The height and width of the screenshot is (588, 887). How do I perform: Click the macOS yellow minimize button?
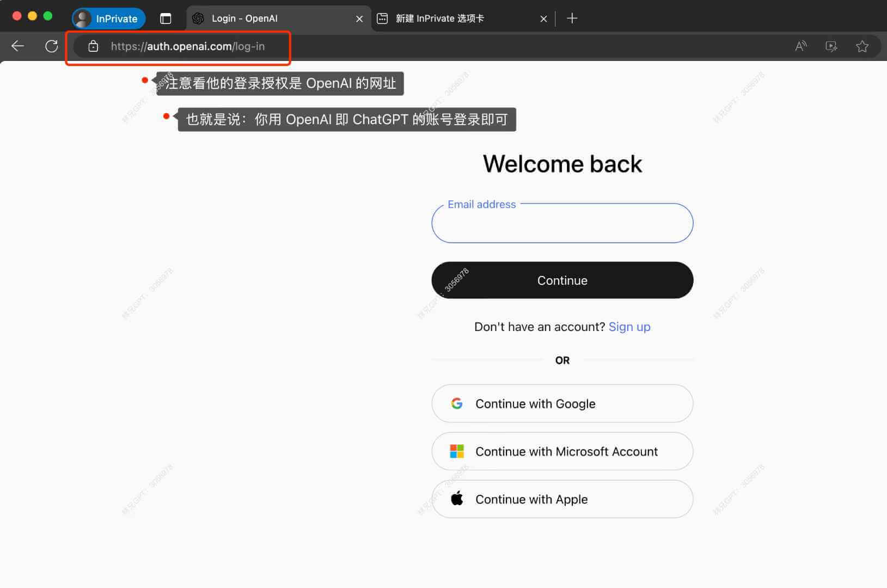pos(32,16)
